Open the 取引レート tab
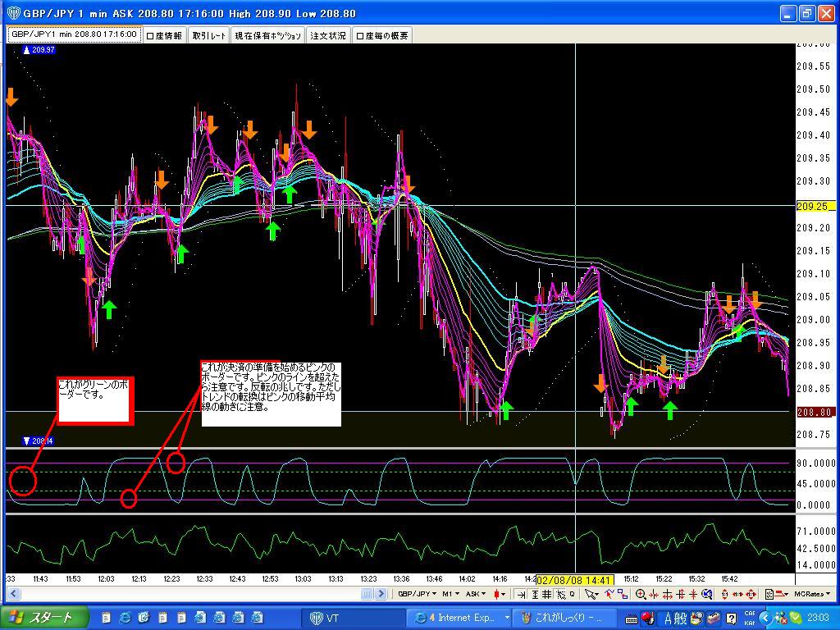840x630 pixels. pyautogui.click(x=208, y=35)
